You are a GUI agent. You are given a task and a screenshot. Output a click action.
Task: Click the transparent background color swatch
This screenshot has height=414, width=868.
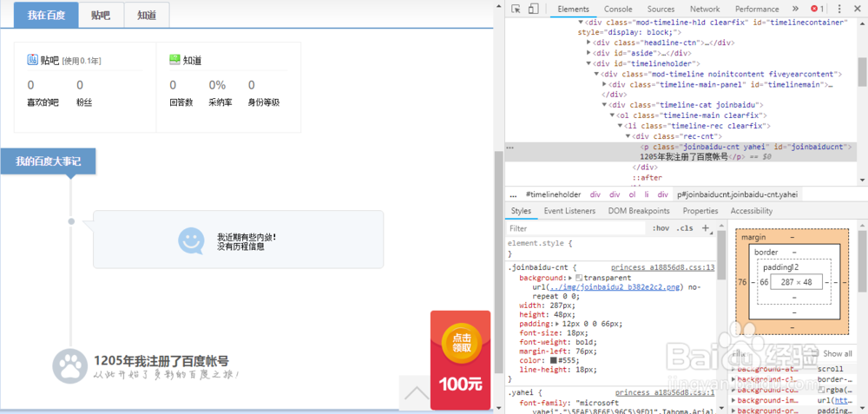pyautogui.click(x=579, y=277)
